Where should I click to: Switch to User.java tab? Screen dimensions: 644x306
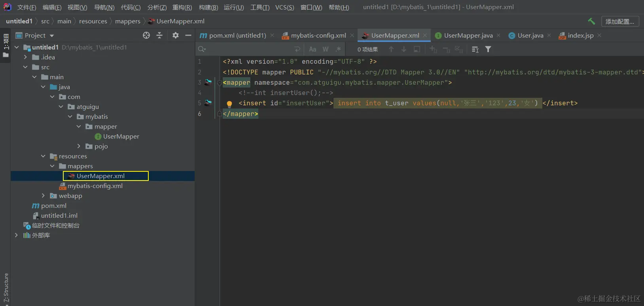coord(530,35)
